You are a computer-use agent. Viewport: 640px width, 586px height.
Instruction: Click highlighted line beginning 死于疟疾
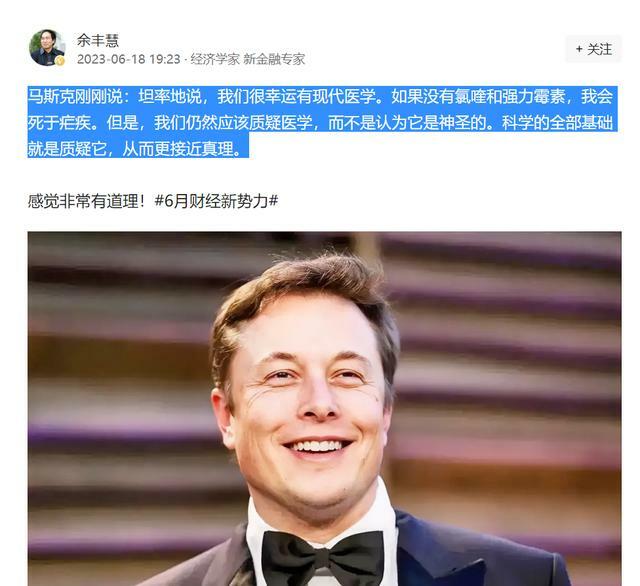click(x=320, y=122)
